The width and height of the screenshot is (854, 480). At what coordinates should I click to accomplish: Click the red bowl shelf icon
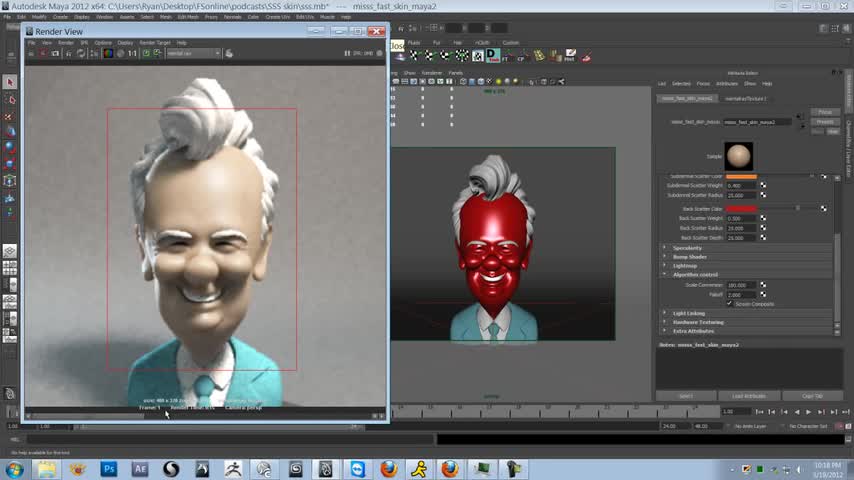tap(586, 56)
